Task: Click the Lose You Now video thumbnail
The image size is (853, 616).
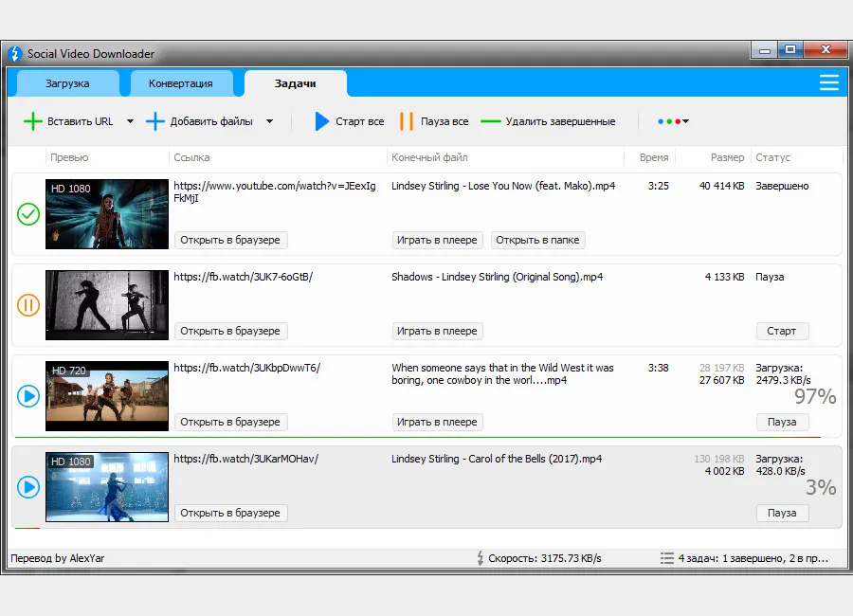Action: (x=107, y=214)
